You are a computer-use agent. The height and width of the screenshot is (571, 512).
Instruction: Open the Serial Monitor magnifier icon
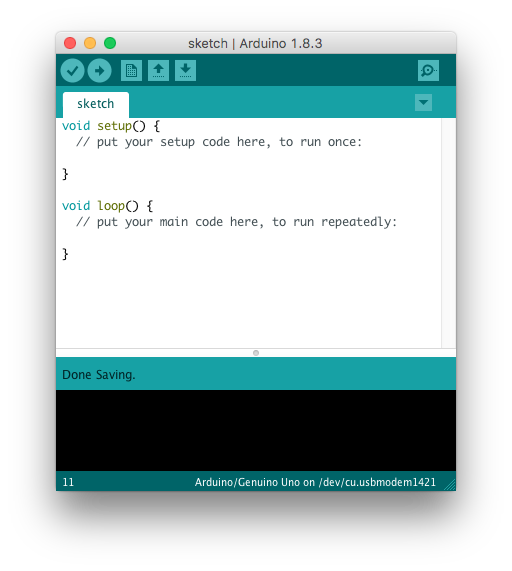pos(428,70)
